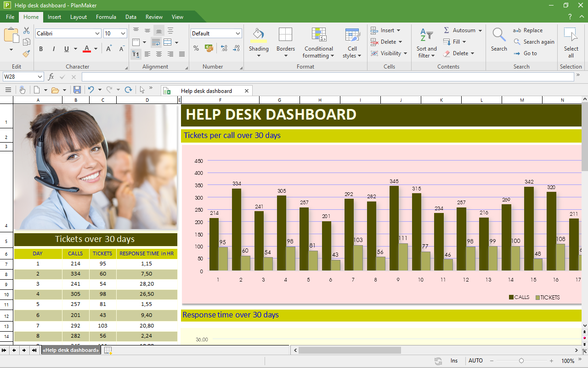
Task: Open the File menu
Action: click(10, 17)
